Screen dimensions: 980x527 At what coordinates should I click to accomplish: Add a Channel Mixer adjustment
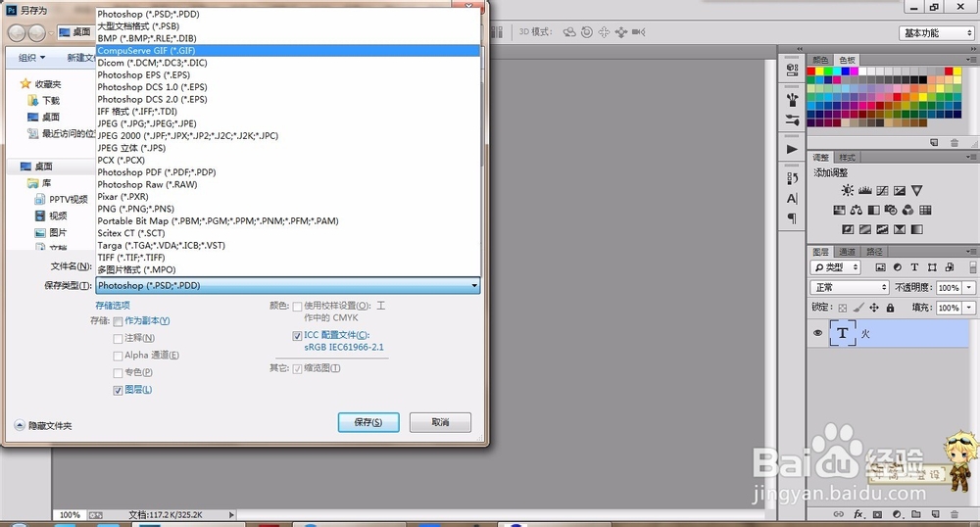point(907,210)
